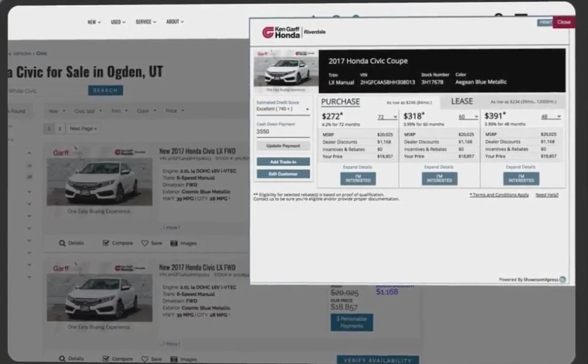Click the heart Save icon on second listing

point(144,359)
